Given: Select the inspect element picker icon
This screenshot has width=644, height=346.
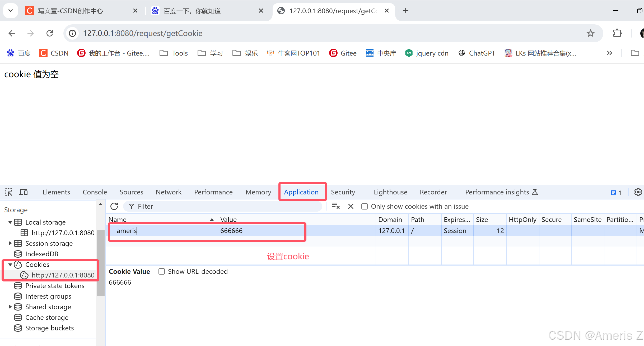Looking at the screenshot, I should [x=8, y=192].
